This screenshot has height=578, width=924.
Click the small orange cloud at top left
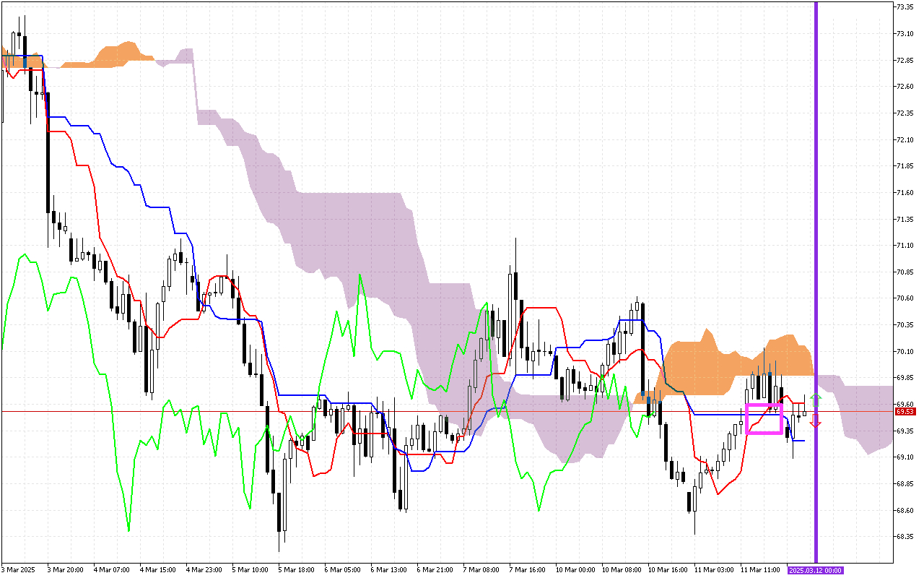point(119,56)
